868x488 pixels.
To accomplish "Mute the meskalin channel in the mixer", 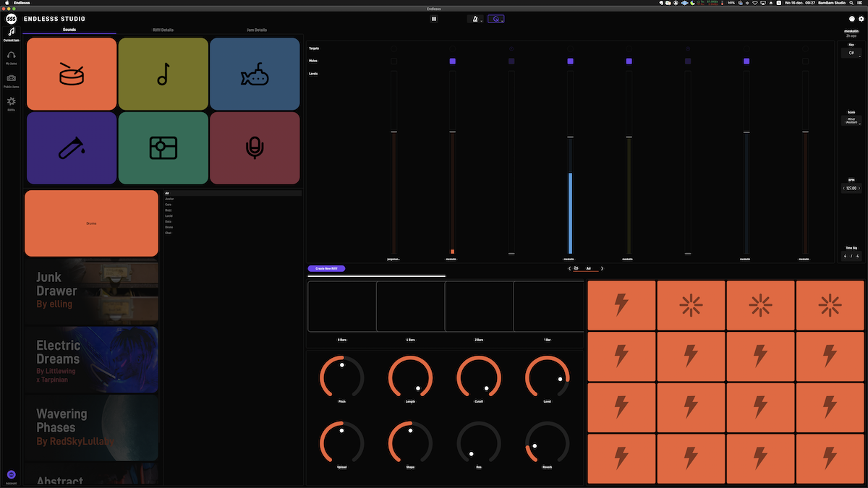I will pyautogui.click(x=452, y=61).
